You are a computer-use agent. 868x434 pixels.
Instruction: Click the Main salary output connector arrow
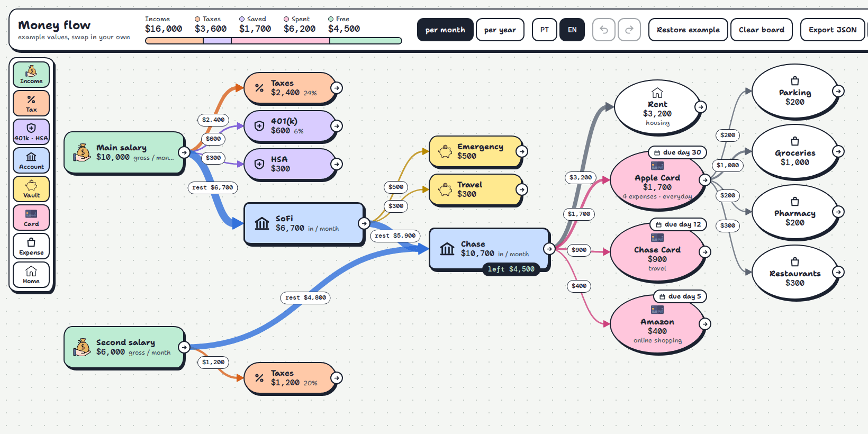click(184, 152)
